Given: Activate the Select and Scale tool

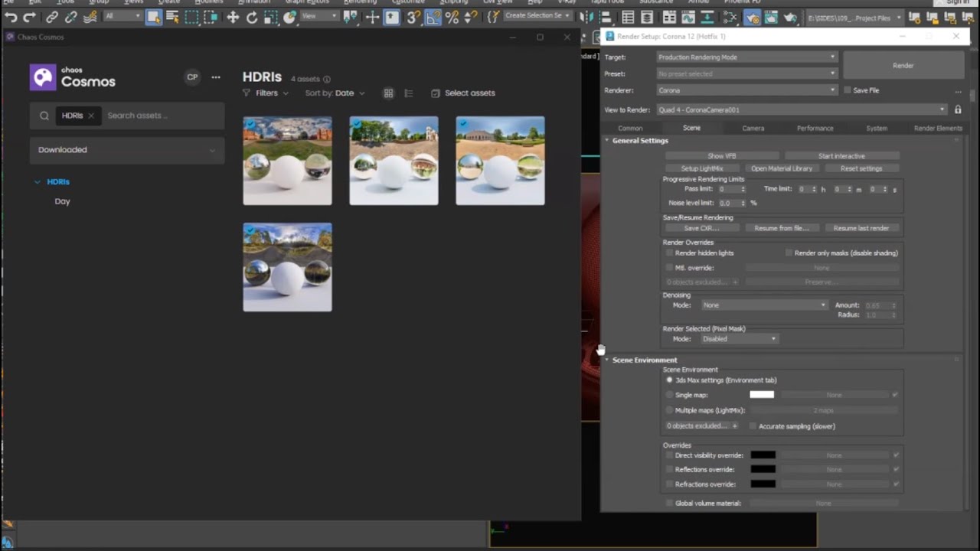Looking at the screenshot, I should (x=271, y=17).
